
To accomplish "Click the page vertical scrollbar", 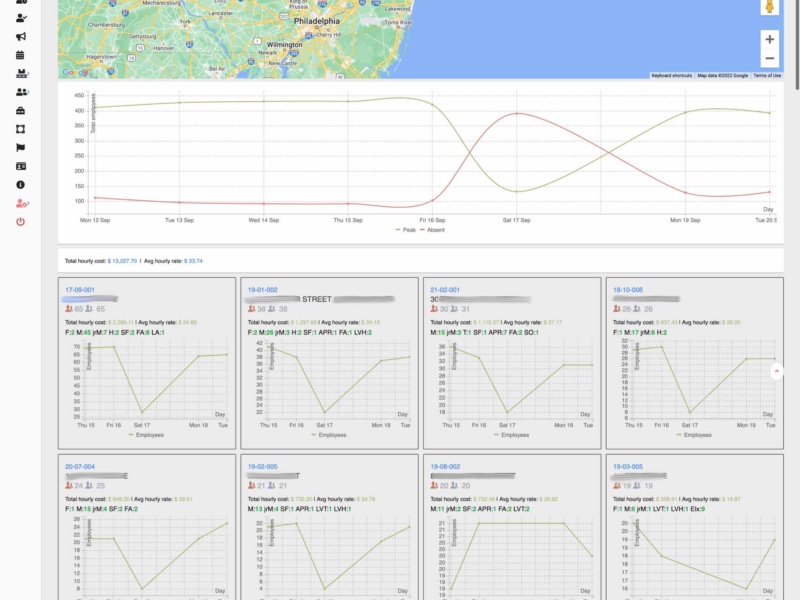I will pyautogui.click(x=796, y=45).
